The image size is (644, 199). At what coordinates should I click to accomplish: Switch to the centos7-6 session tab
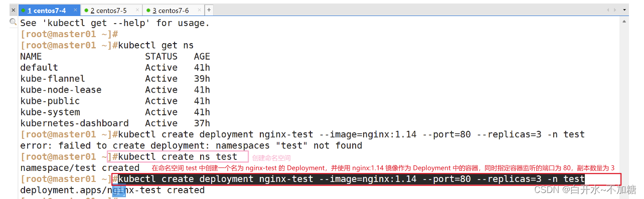coord(174,10)
